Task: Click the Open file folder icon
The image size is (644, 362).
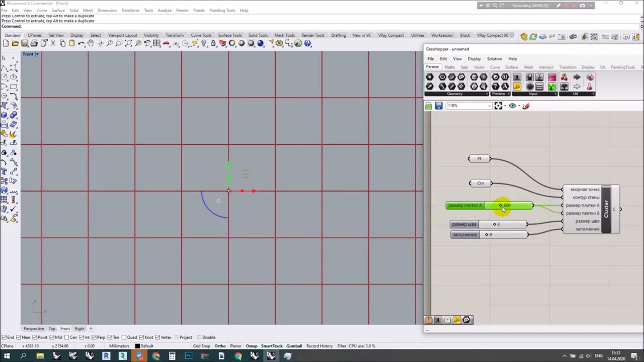Action: [15, 43]
